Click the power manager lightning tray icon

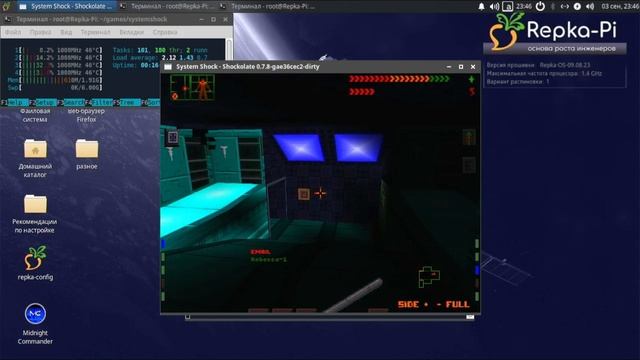(577, 6)
